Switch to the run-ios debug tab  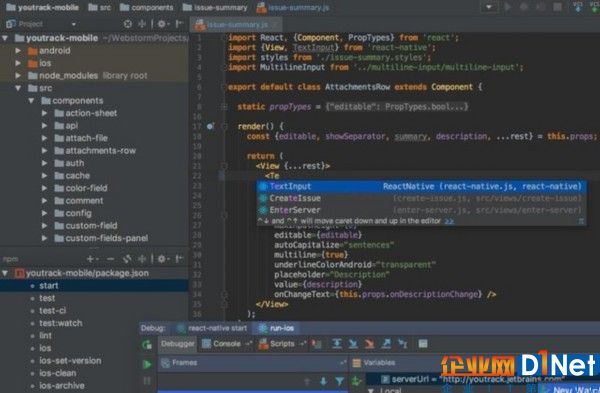tap(277, 328)
